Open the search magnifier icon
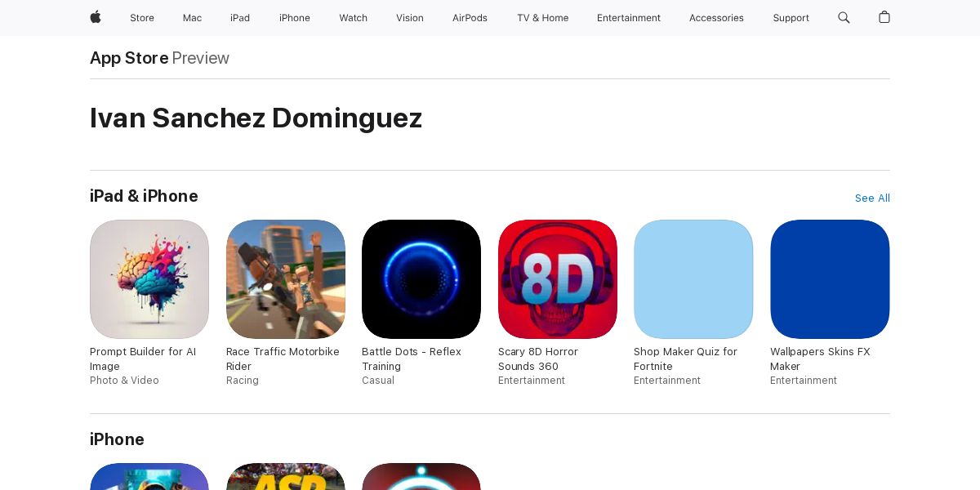The image size is (980, 490). click(x=844, y=17)
